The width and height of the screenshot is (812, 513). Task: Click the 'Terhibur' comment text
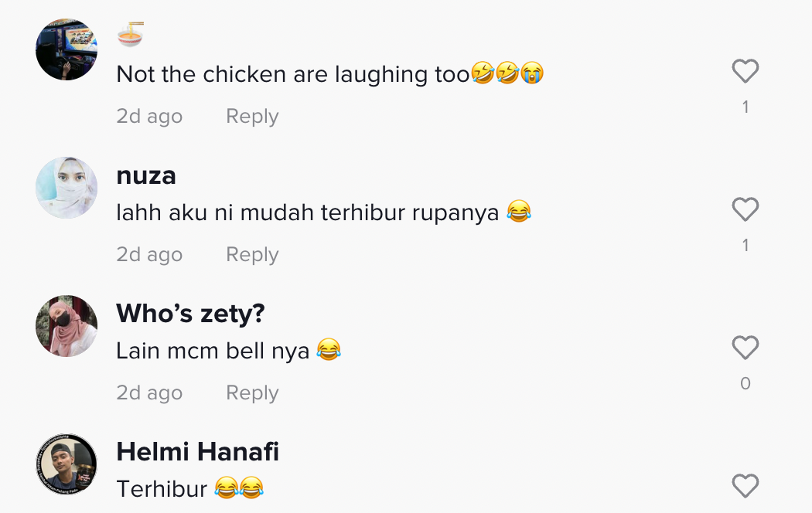[162, 489]
